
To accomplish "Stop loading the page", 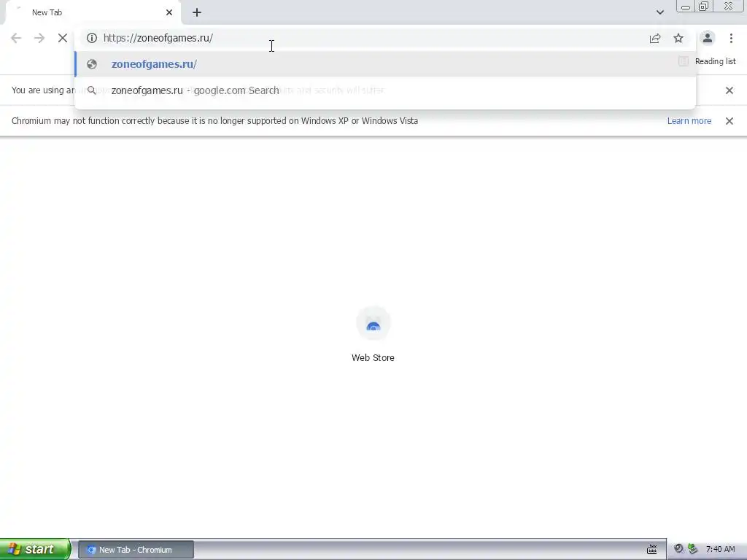I will click(63, 38).
